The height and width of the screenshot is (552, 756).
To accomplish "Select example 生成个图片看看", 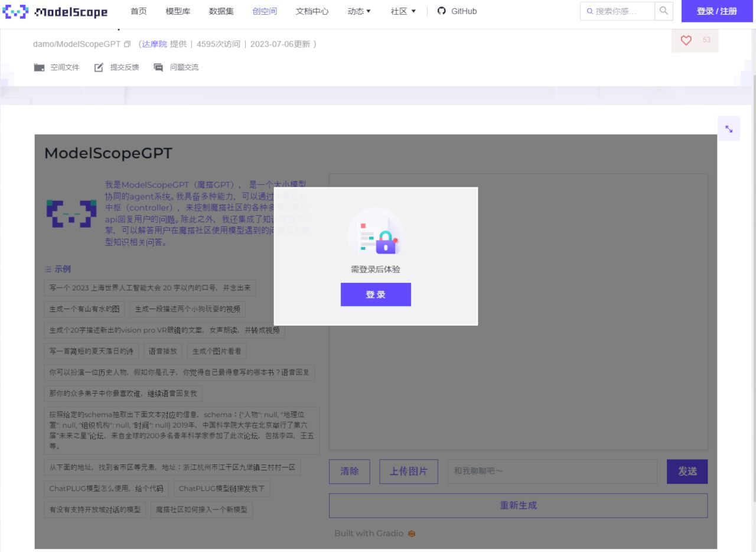I will (217, 351).
